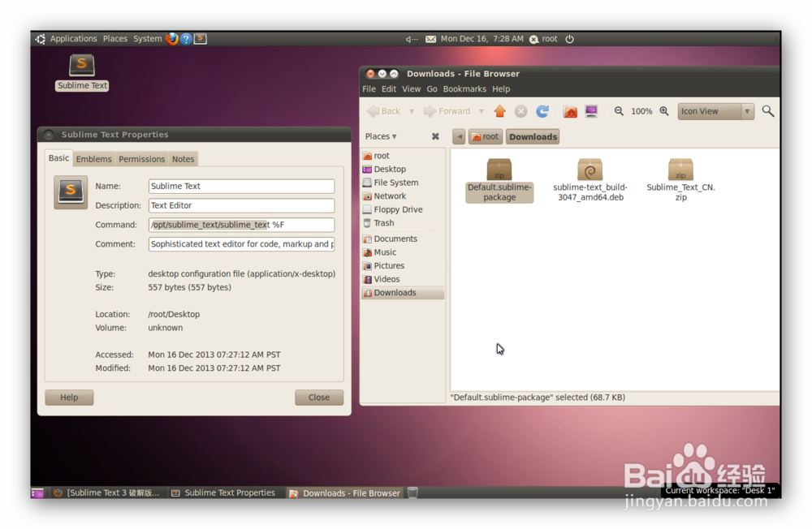Select Desktop in Places sidebar
Screen dimensions: 812x529
[403, 170]
